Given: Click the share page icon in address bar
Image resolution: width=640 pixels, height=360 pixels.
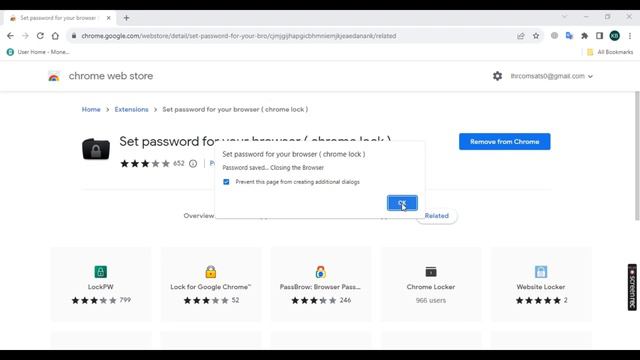Looking at the screenshot, I should [521, 36].
